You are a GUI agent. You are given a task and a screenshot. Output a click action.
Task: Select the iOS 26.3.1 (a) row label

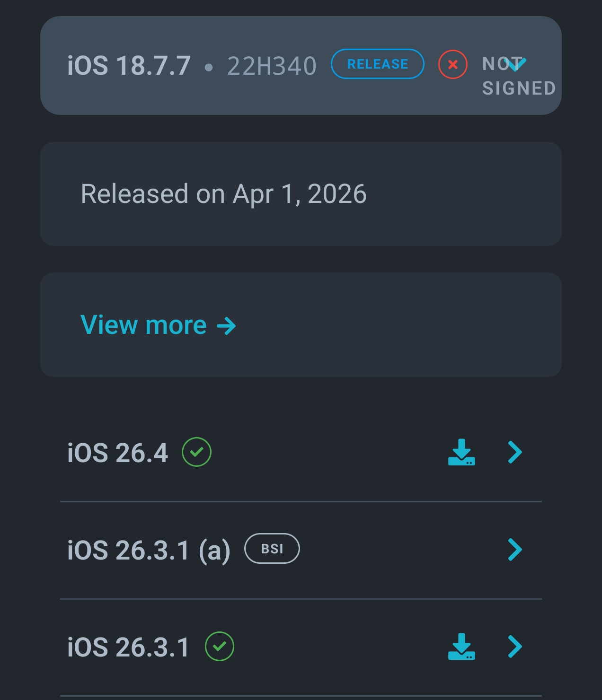click(x=149, y=551)
